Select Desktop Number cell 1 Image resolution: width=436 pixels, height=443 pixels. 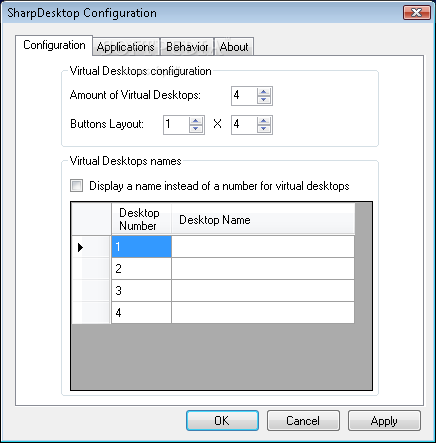[x=141, y=247]
